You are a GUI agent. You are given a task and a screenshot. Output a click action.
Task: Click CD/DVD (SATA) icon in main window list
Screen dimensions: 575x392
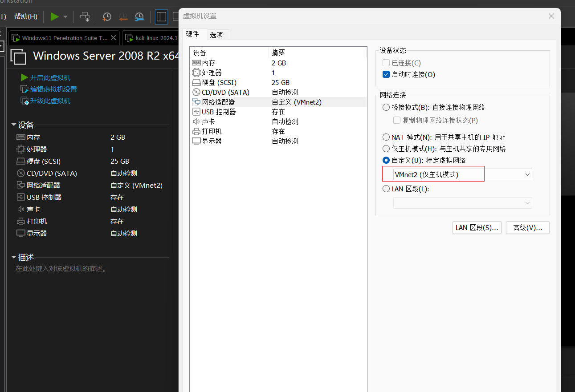coord(21,173)
